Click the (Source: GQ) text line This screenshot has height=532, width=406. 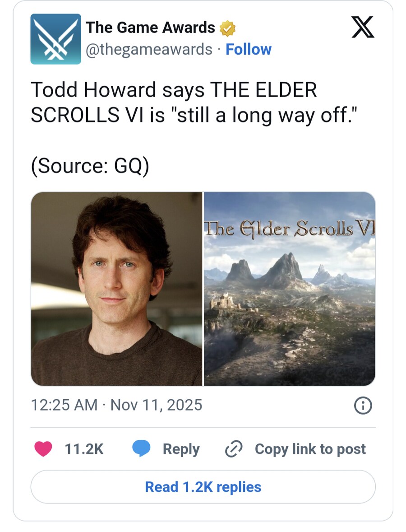point(90,166)
